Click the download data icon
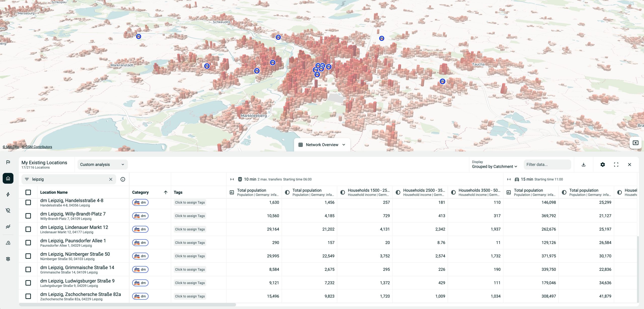 (584, 165)
